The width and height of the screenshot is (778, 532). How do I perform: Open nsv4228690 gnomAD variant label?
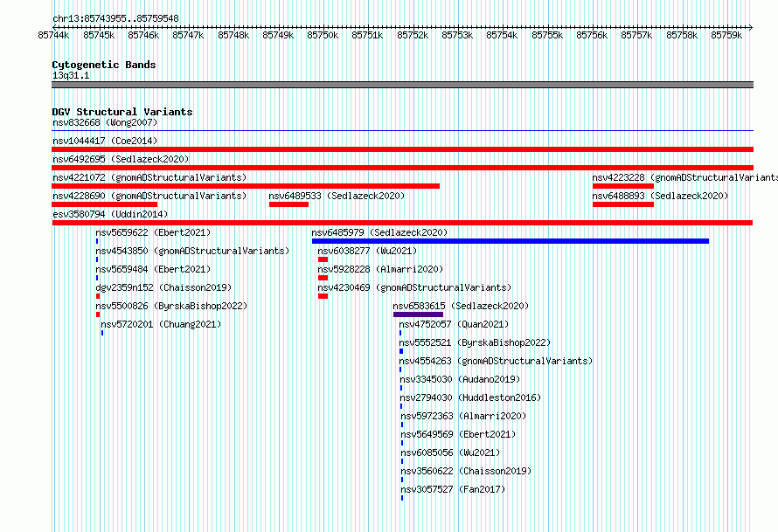point(149,196)
